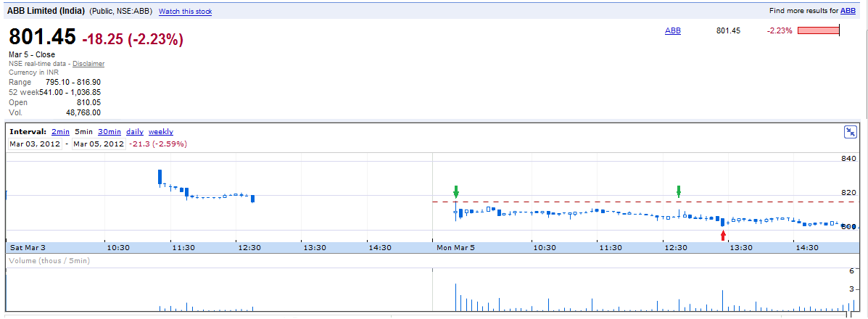The image size is (868, 319).
Task: Click the -18.25 (-2.23%) change text
Action: pos(133,39)
